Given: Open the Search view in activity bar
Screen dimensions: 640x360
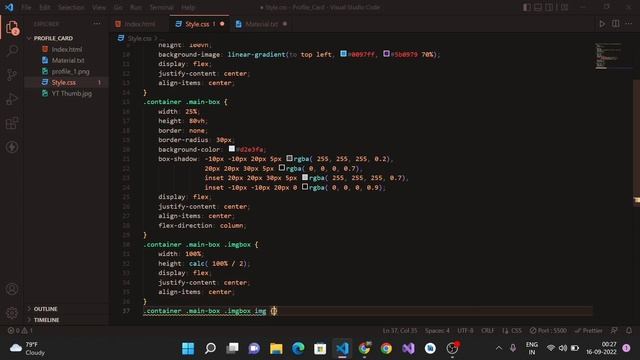Looking at the screenshot, I should pos(12,51).
